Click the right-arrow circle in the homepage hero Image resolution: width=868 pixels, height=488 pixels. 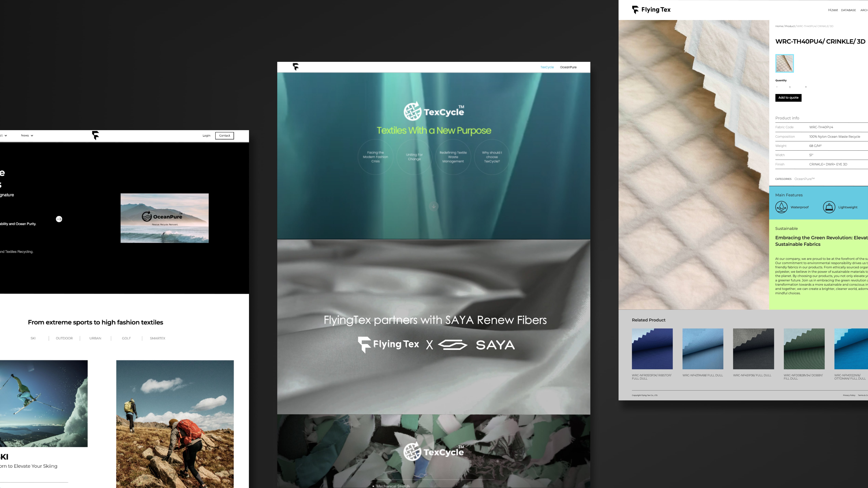click(59, 219)
